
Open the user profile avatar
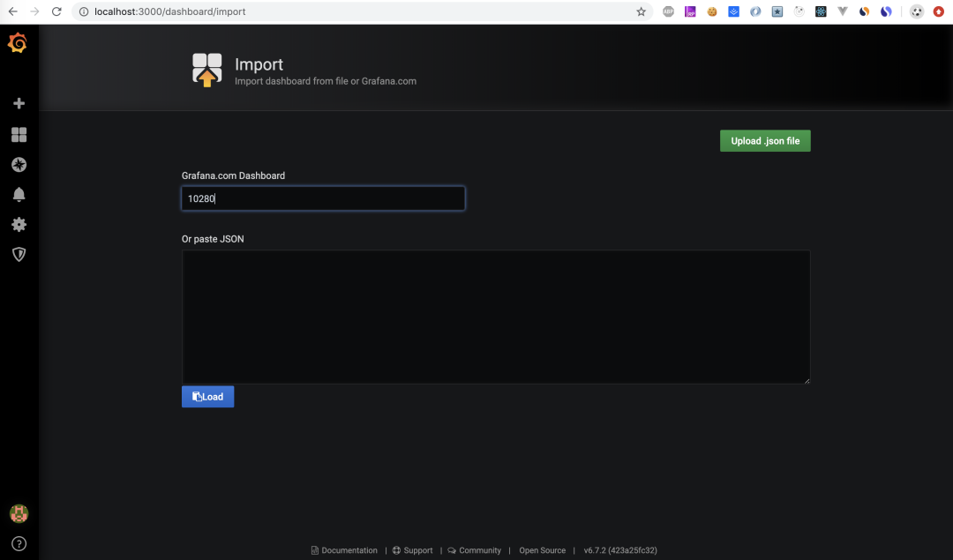(x=19, y=514)
